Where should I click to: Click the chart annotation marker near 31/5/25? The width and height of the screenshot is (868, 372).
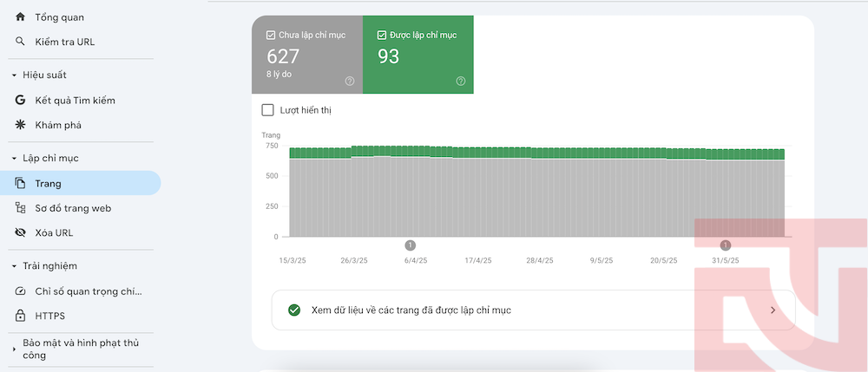click(x=726, y=245)
